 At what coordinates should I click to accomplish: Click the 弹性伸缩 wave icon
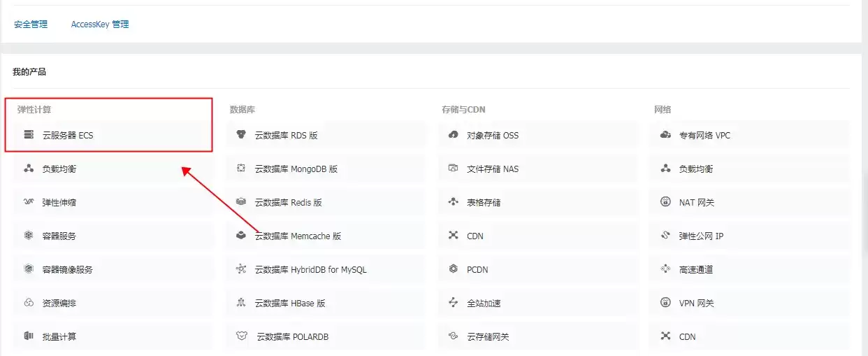click(29, 202)
